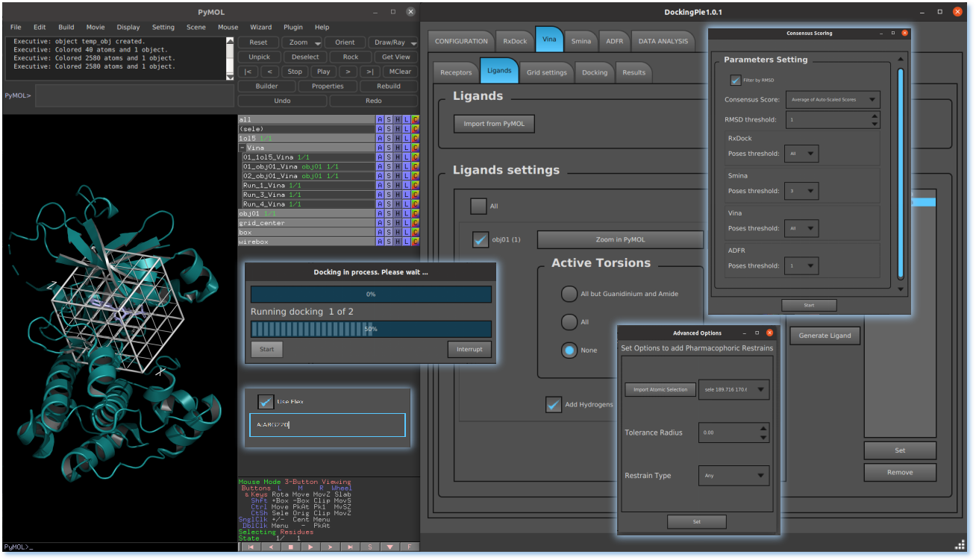This screenshot has width=976, height=560.
Task: Open the Show (S) menu for Run_3_Vina
Action: click(x=389, y=195)
